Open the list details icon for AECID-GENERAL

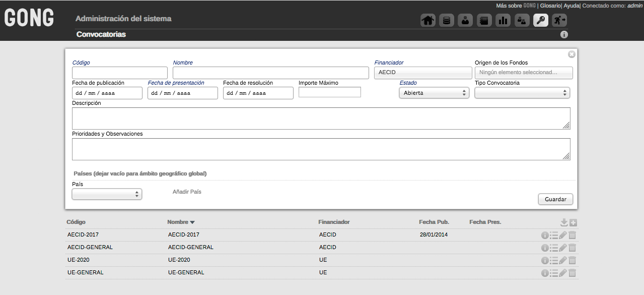click(x=554, y=248)
